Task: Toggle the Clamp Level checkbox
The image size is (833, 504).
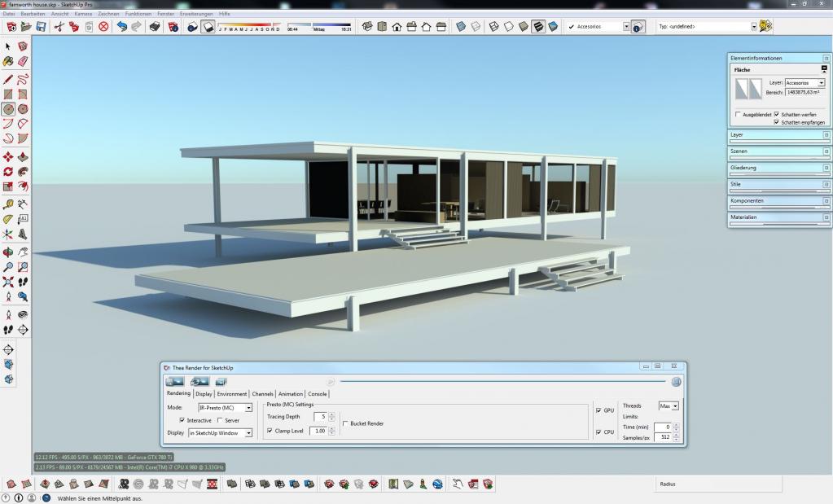Action: (270, 431)
